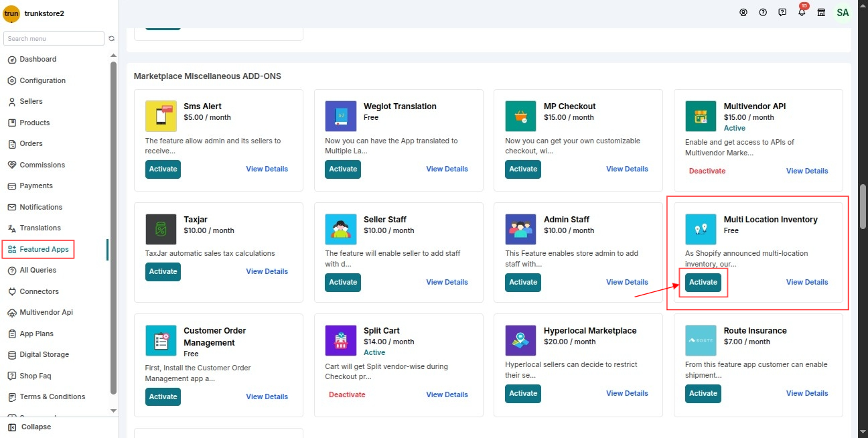Viewport: 868px width, 438px height.
Task: Click the Route Insurance app icon
Action: click(x=701, y=341)
